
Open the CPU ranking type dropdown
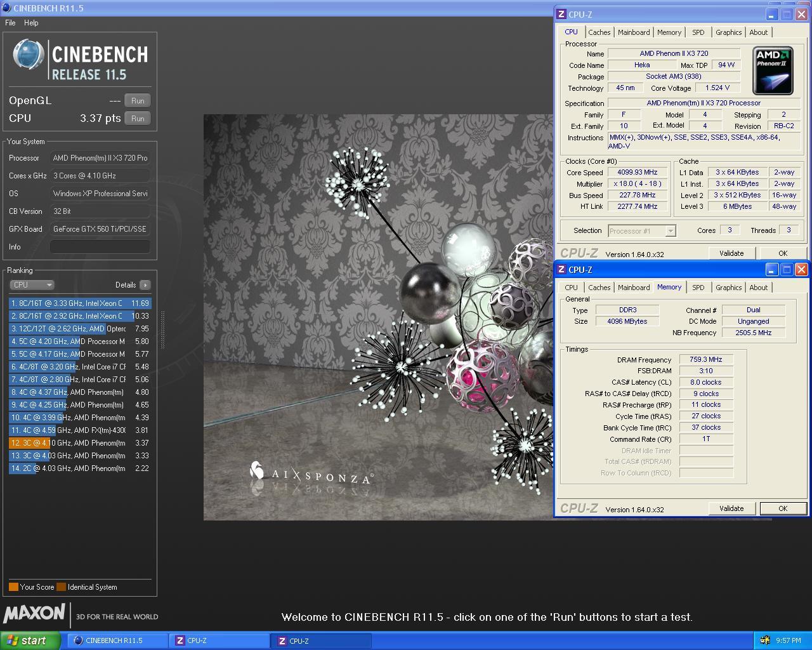pyautogui.click(x=32, y=285)
